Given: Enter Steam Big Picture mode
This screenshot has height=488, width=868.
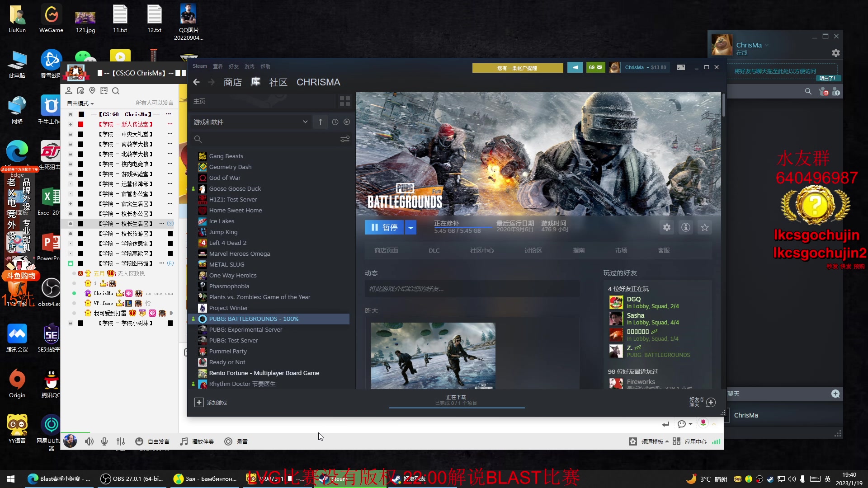Looking at the screenshot, I should (x=680, y=67).
